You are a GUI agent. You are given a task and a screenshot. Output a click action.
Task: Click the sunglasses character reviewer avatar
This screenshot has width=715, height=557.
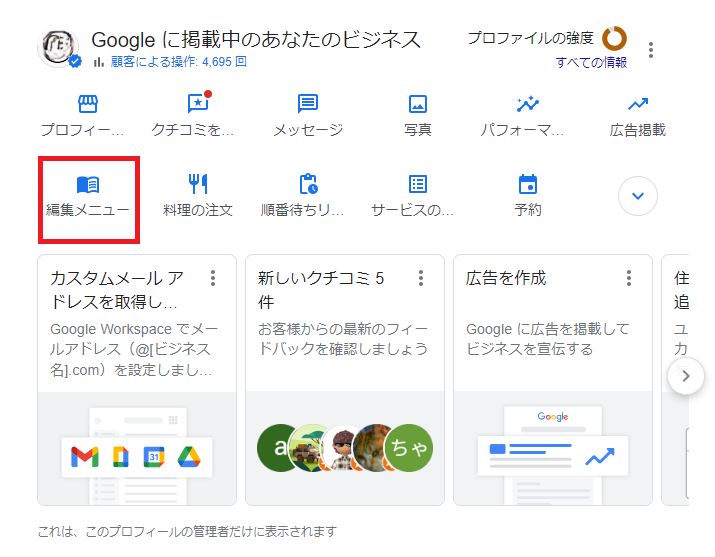pyautogui.click(x=341, y=448)
